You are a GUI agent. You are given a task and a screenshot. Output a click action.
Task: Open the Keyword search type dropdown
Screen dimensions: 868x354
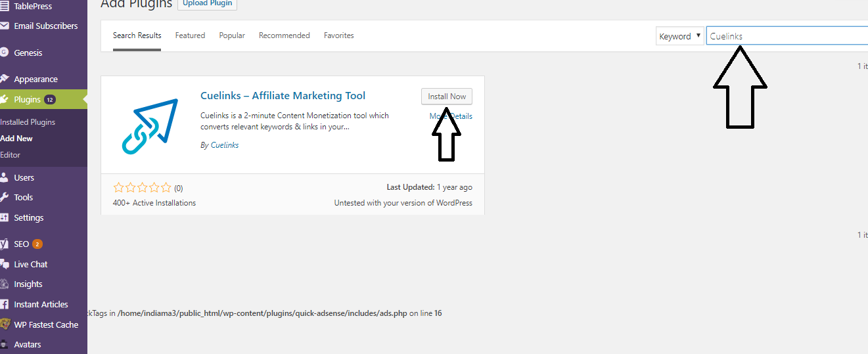pyautogui.click(x=679, y=36)
